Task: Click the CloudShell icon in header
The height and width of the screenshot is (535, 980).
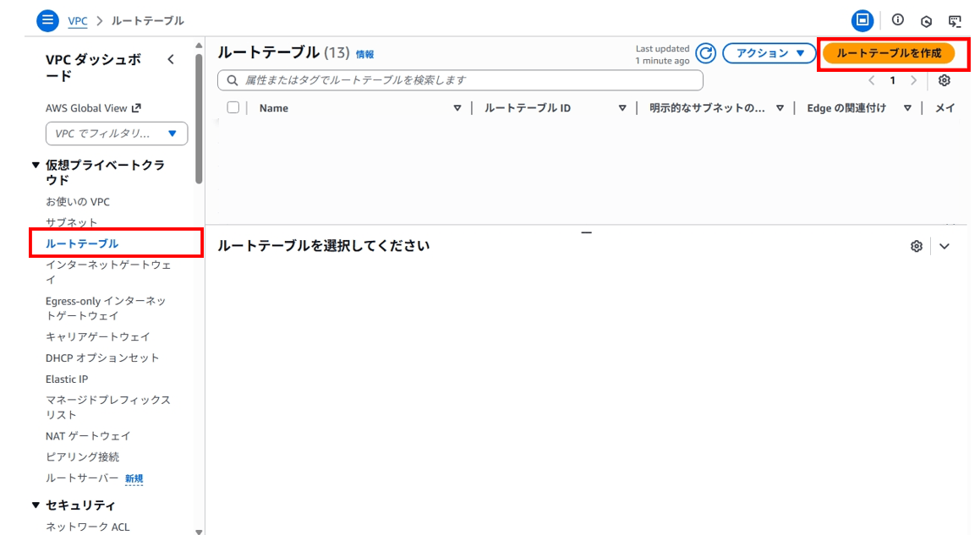Action: (x=955, y=20)
